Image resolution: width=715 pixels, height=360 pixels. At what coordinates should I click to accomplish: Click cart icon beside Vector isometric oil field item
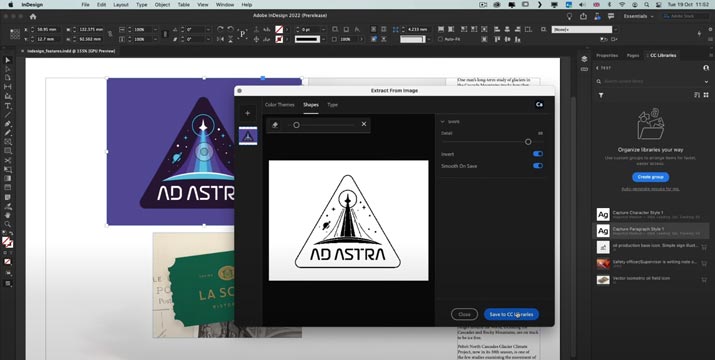tap(704, 280)
